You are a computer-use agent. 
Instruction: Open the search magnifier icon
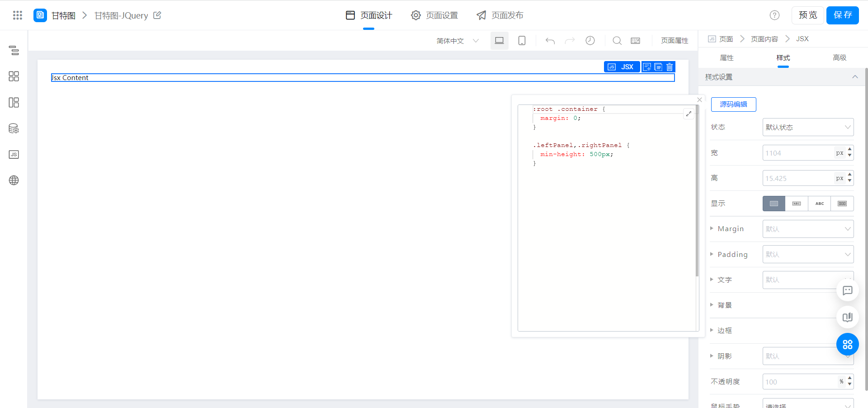617,41
